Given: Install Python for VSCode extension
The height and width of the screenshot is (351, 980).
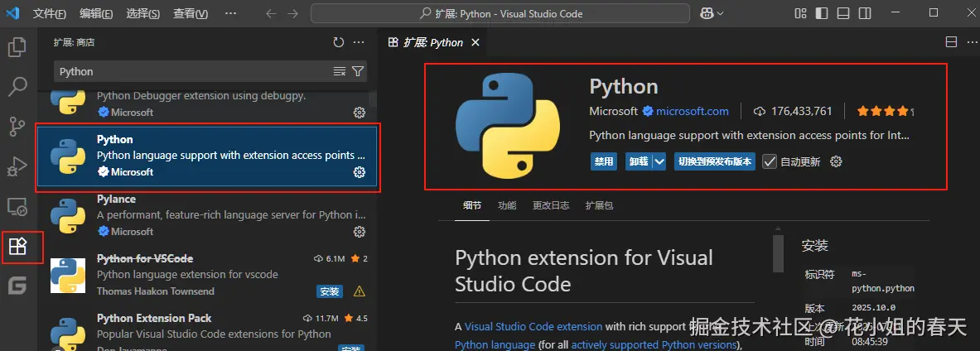Looking at the screenshot, I should [329, 291].
